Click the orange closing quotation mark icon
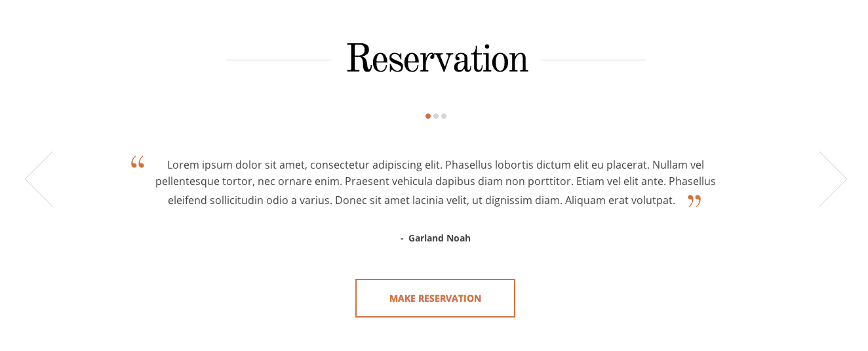Viewport: 868px width, 351px height. (694, 201)
